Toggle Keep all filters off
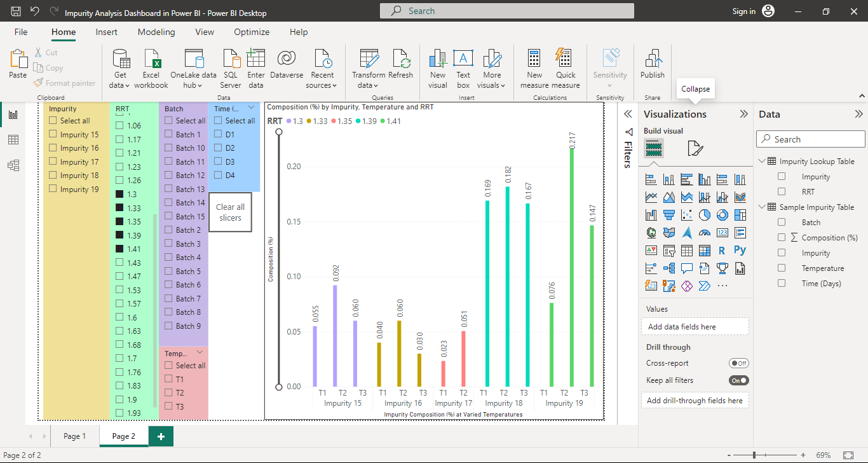The width and height of the screenshot is (868, 463). pos(738,380)
